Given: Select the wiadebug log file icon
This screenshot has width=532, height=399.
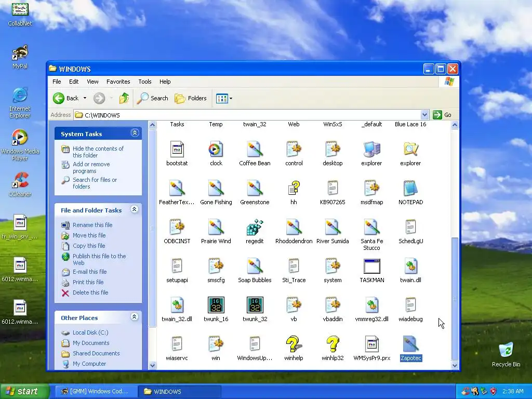Looking at the screenshot, I should 410,305.
